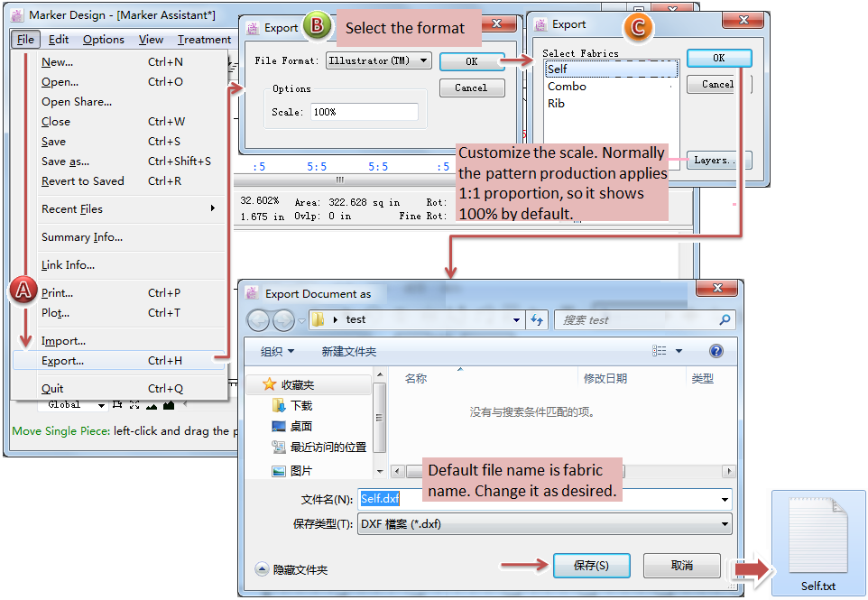868x600 pixels.
Task: Click the Help icon in save dialog
Action: (716, 351)
